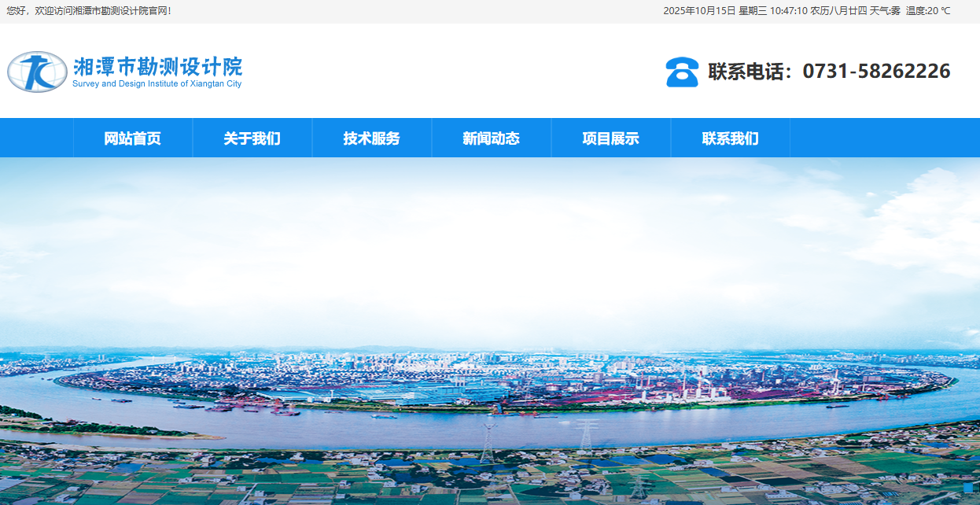
Task: Select 新闻动态 in the navigation bar
Action: pos(491,138)
